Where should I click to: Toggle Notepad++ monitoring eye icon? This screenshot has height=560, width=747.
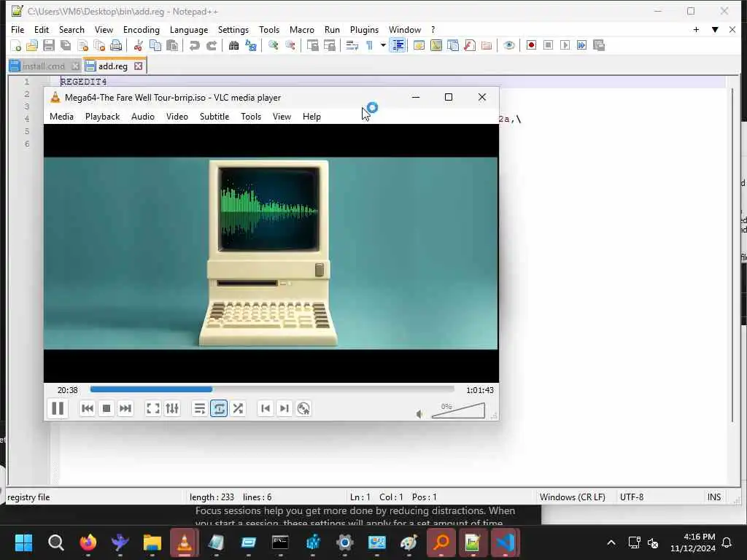508,46
